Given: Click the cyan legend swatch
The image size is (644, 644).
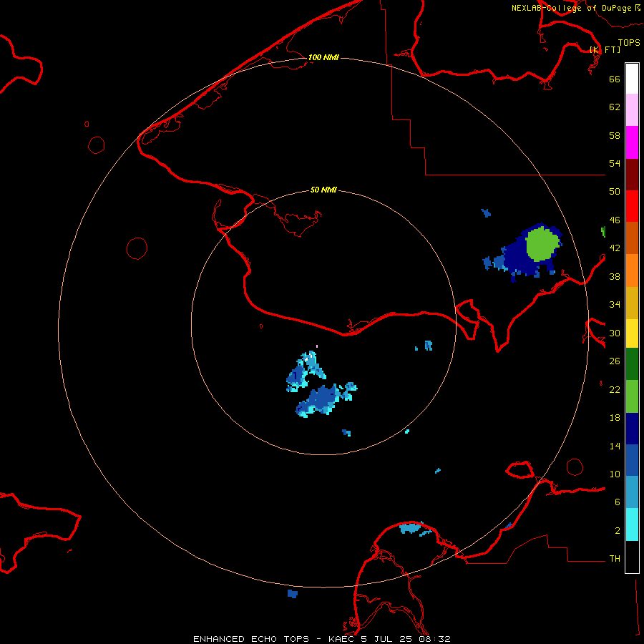Looking at the screenshot, I should coord(632,525).
